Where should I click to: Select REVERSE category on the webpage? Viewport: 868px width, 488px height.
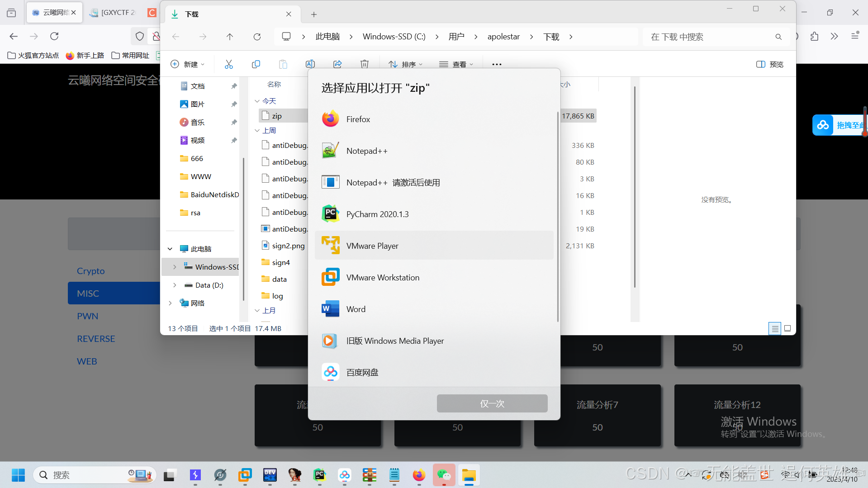coord(96,339)
